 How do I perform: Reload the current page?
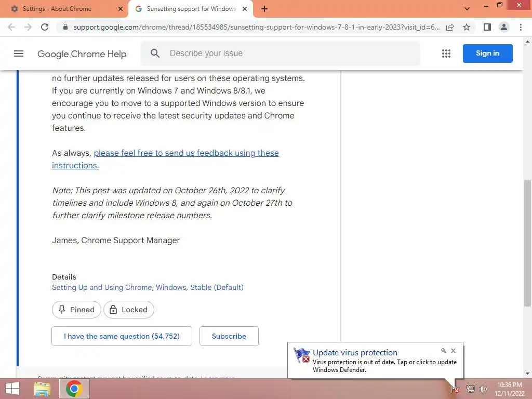pyautogui.click(x=45, y=27)
